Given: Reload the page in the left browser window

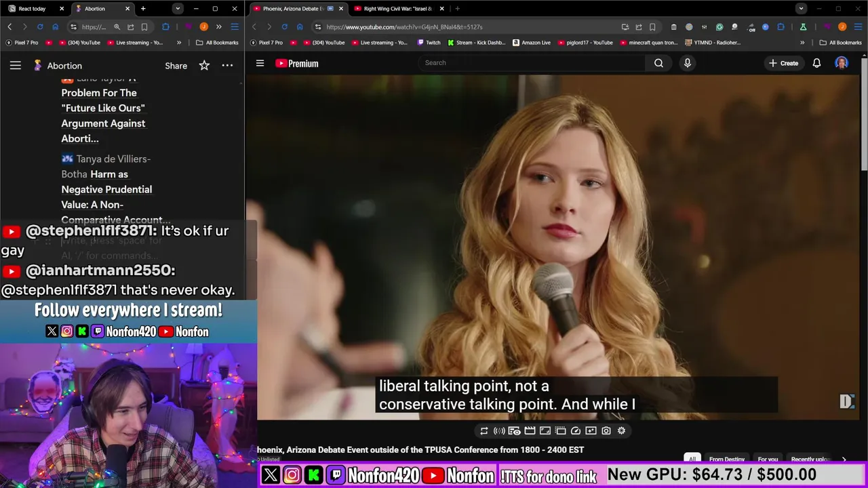Looking at the screenshot, I should pos(40,26).
